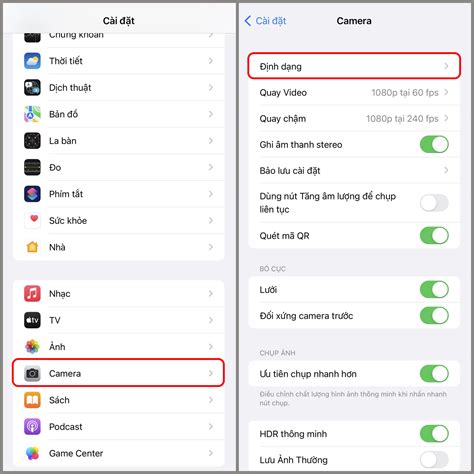
Task: Enable the Lưu Ảnh Thường toggle
Action: pyautogui.click(x=434, y=460)
